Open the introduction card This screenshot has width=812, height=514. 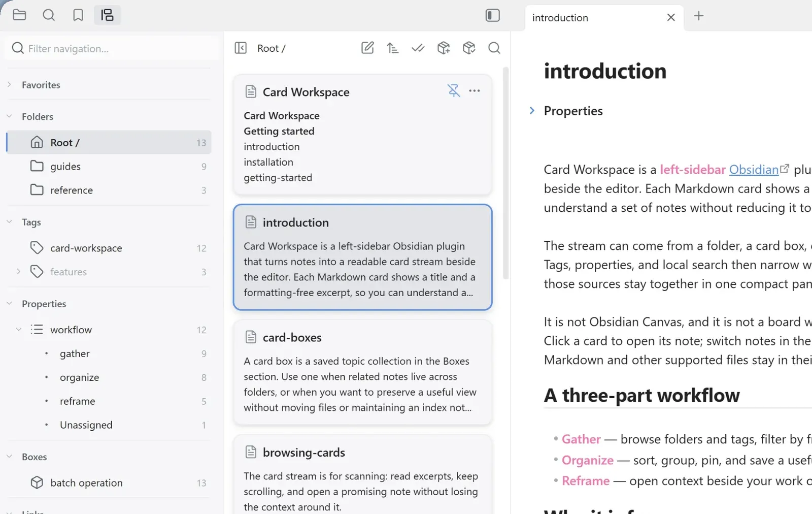pos(362,257)
